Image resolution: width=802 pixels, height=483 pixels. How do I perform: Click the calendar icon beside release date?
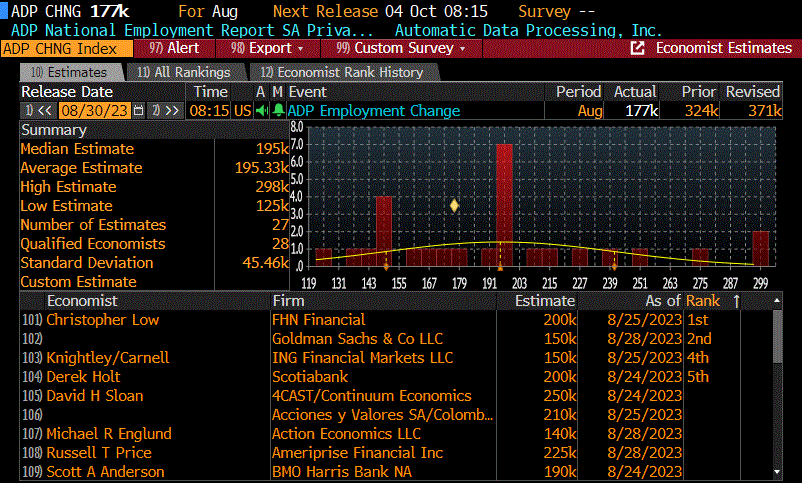click(138, 111)
